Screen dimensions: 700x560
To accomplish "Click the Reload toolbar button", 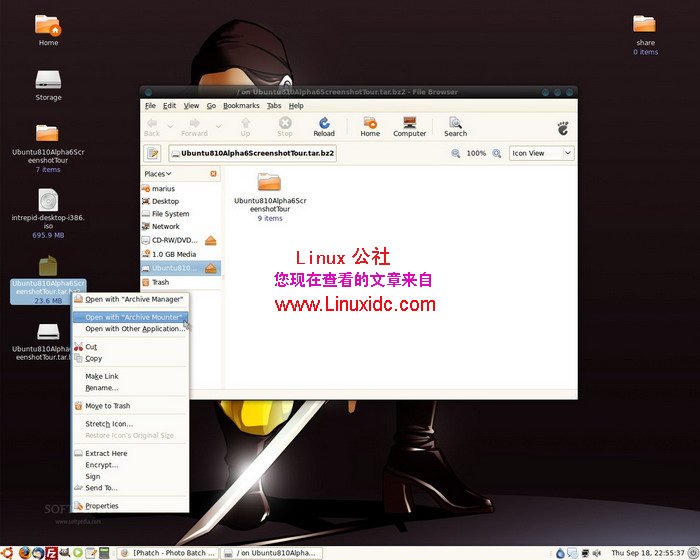I will pos(324,127).
